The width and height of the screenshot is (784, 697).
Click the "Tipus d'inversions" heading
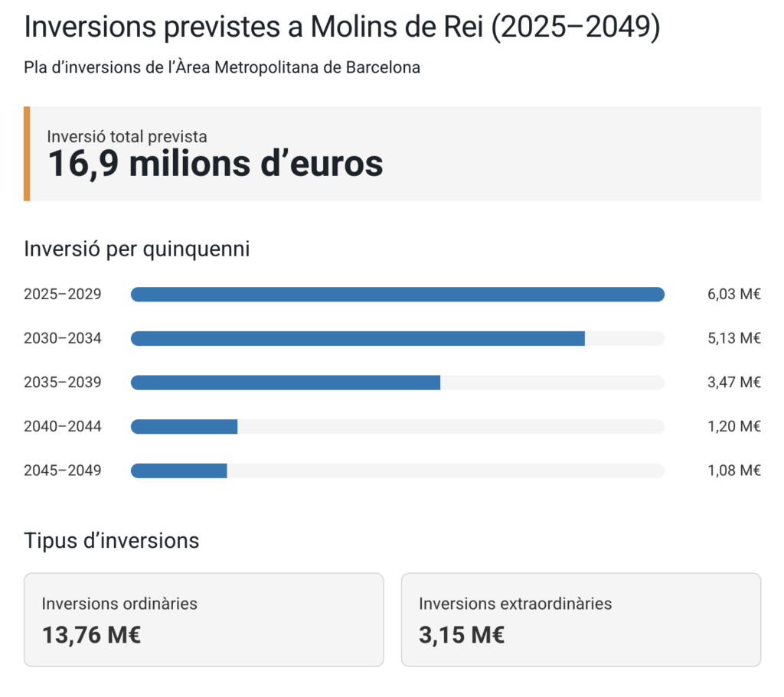[x=112, y=541]
